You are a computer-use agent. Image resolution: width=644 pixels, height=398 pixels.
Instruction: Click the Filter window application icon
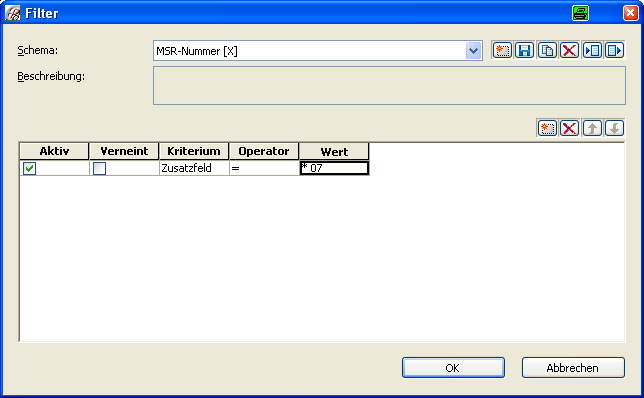point(12,13)
